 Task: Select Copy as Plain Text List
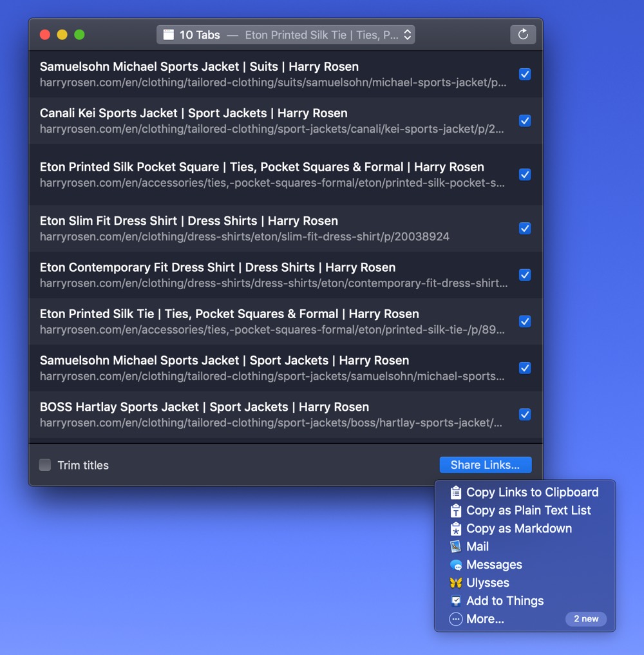coord(525,511)
